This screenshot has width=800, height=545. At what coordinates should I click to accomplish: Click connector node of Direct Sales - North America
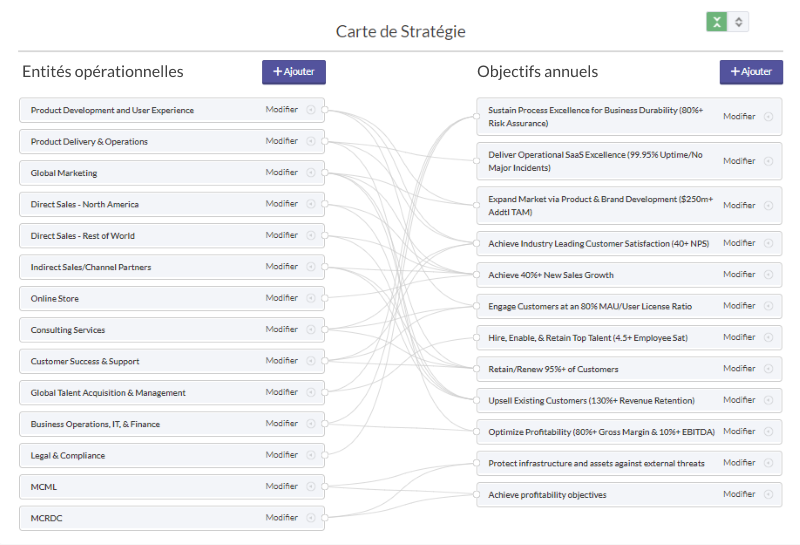[325, 204]
